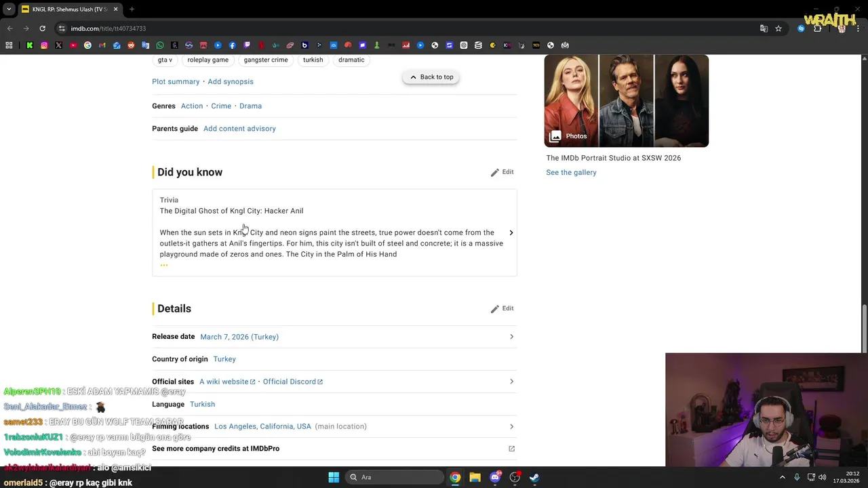
Task: Click Add content advisory link
Action: 239,129
